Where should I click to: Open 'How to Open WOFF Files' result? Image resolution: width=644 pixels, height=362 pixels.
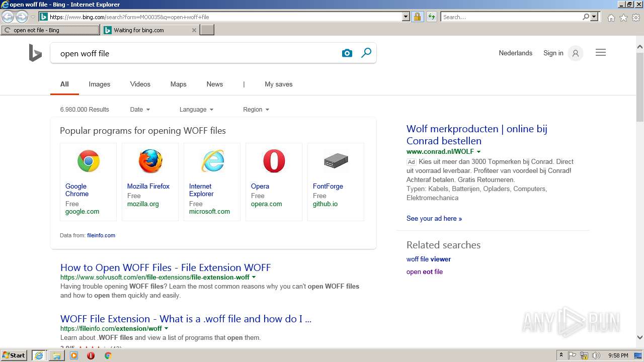[166, 267]
